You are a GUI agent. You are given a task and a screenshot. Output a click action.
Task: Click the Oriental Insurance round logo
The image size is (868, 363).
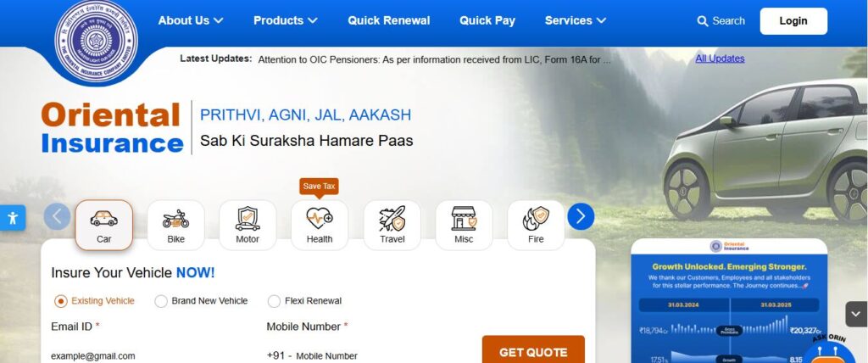[x=97, y=41]
